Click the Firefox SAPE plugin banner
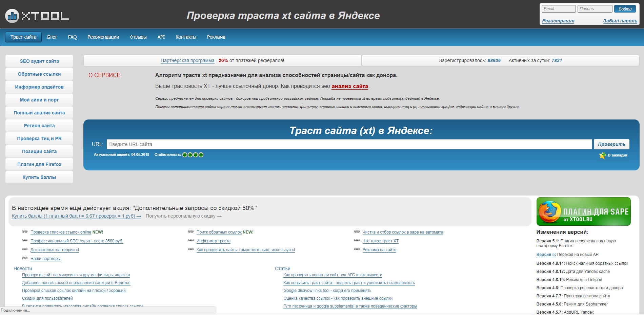The height and width of the screenshot is (315, 644). point(583,211)
